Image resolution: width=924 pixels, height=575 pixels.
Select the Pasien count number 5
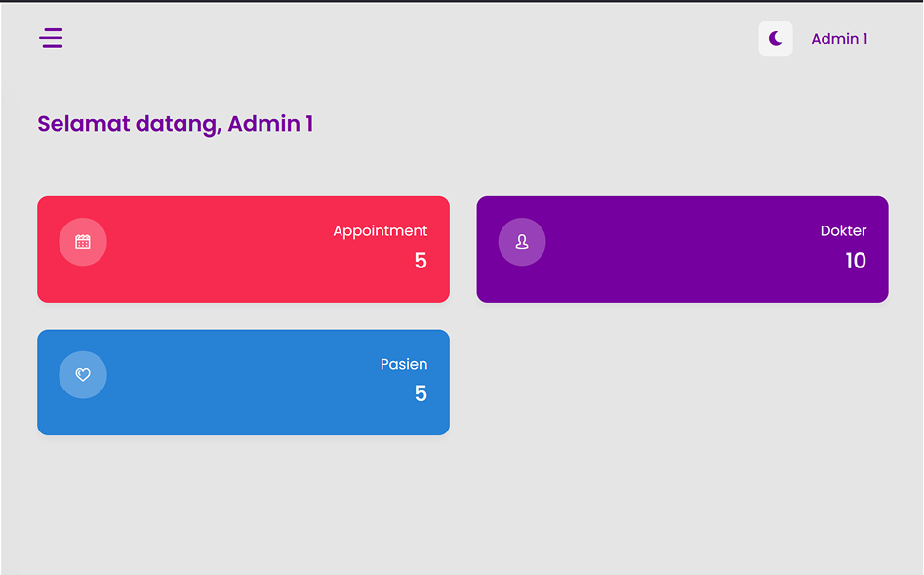(421, 393)
